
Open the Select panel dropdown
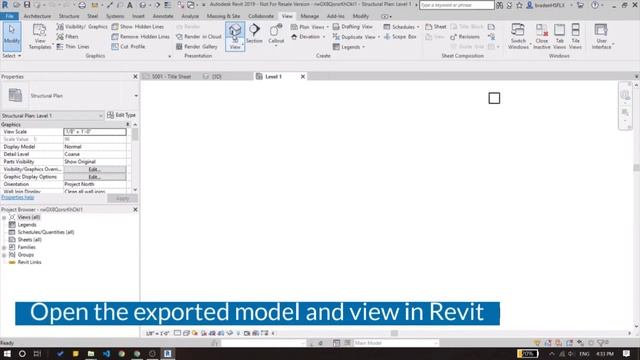[x=11, y=56]
